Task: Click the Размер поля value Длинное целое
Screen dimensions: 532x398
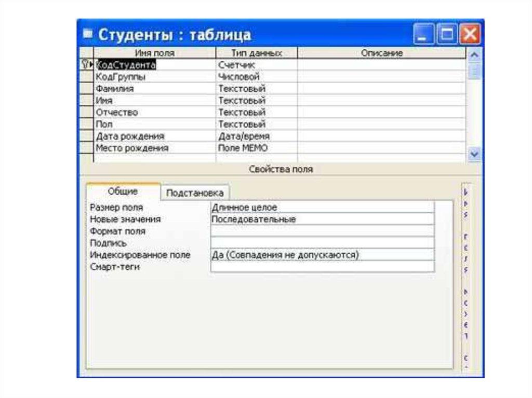Action: pos(322,208)
